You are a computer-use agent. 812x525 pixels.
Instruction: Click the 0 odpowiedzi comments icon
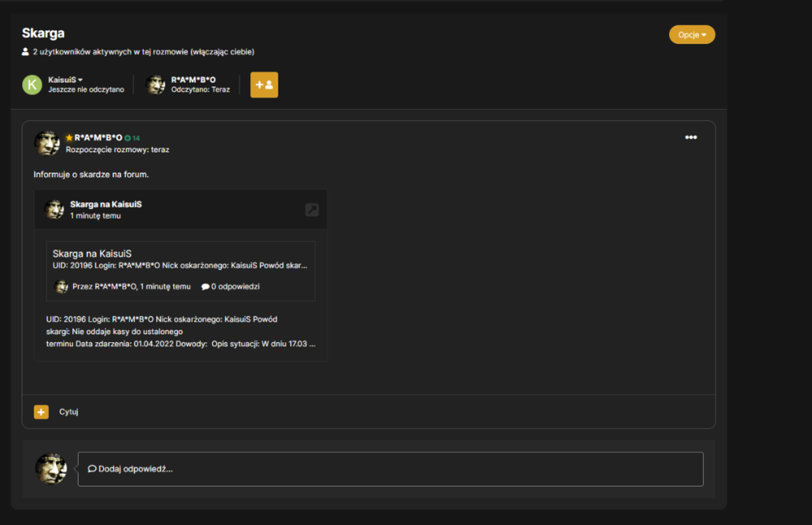pos(205,287)
